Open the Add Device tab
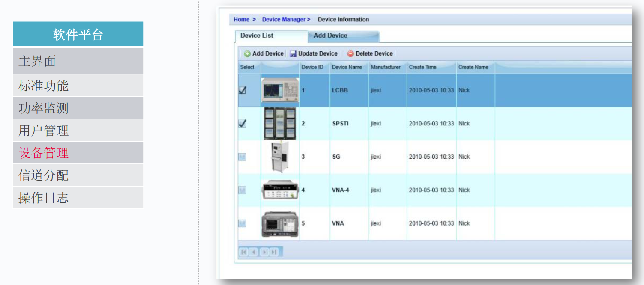644x285 pixels. pyautogui.click(x=344, y=36)
